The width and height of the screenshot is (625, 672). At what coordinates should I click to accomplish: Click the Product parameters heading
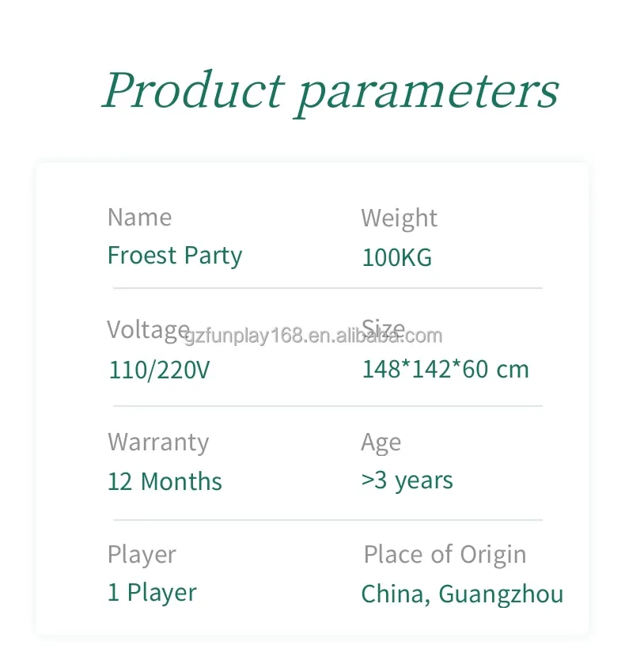pyautogui.click(x=330, y=90)
